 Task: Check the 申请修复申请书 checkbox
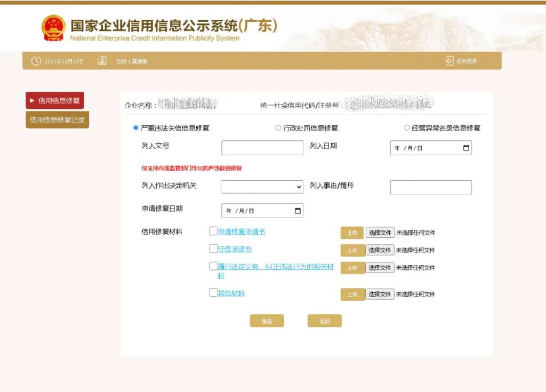[213, 230]
